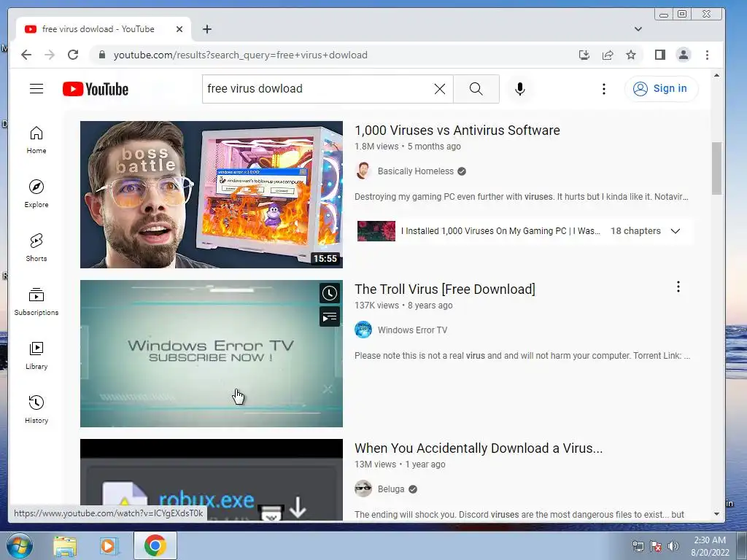Click the install/download icon in address bar
747x560 pixels.
584,55
